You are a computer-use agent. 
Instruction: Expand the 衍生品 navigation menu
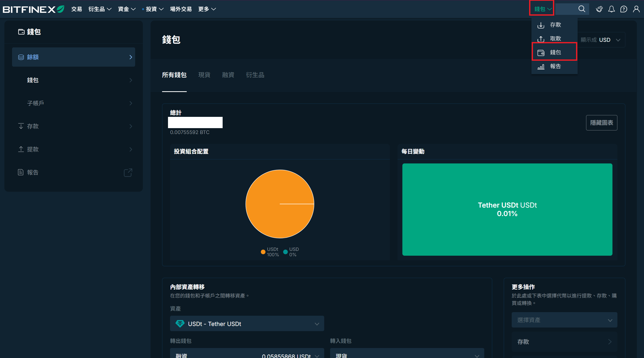100,9
